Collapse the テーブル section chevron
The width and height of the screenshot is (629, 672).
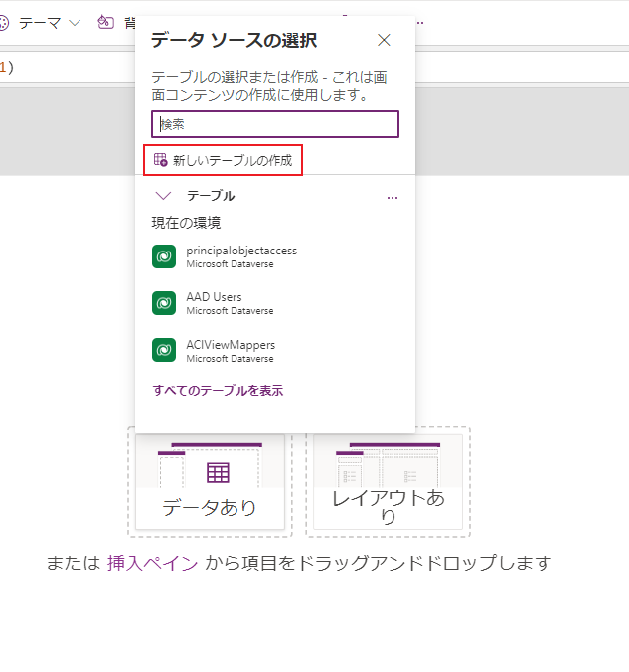click(163, 196)
